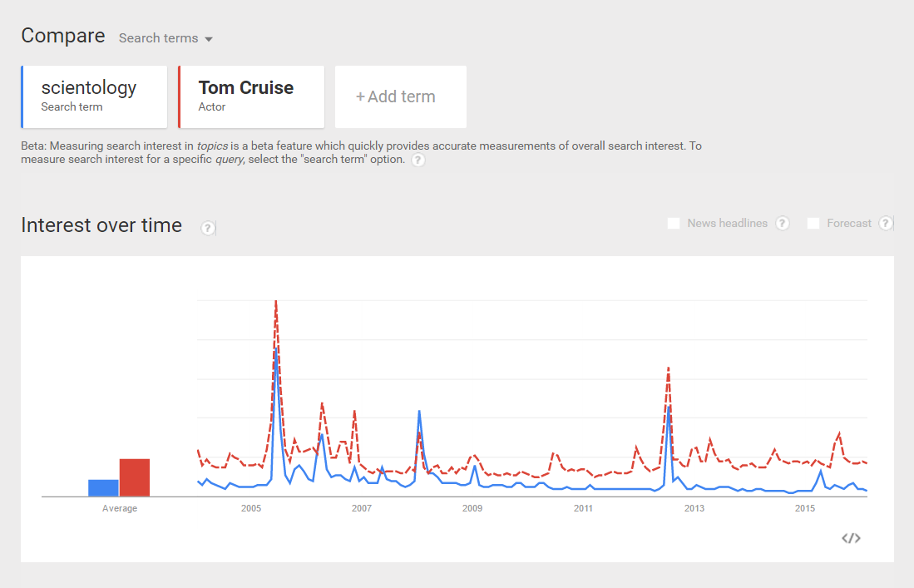The width and height of the screenshot is (914, 588).
Task: Expand the Search terms dropdown
Action: coord(166,38)
